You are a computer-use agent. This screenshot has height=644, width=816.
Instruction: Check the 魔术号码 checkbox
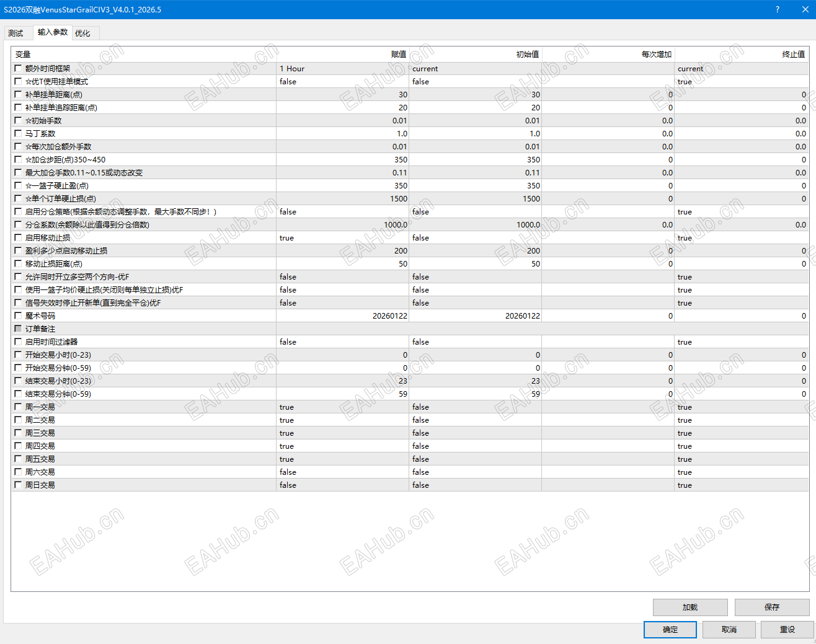[18, 315]
